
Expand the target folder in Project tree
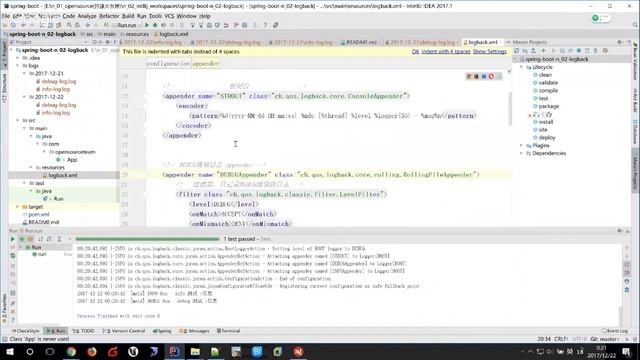pos(18,207)
